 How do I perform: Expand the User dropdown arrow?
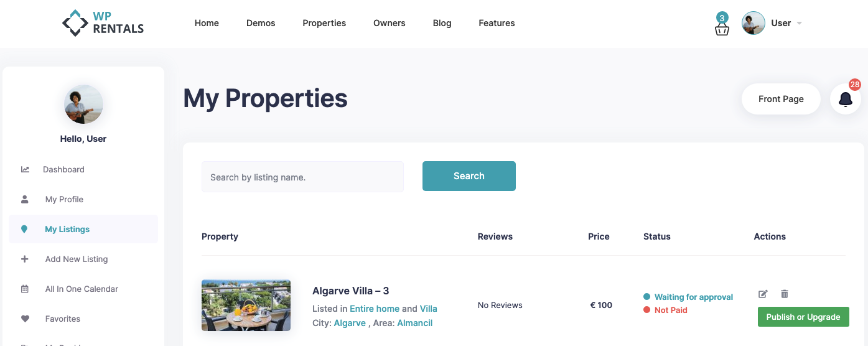coord(800,24)
